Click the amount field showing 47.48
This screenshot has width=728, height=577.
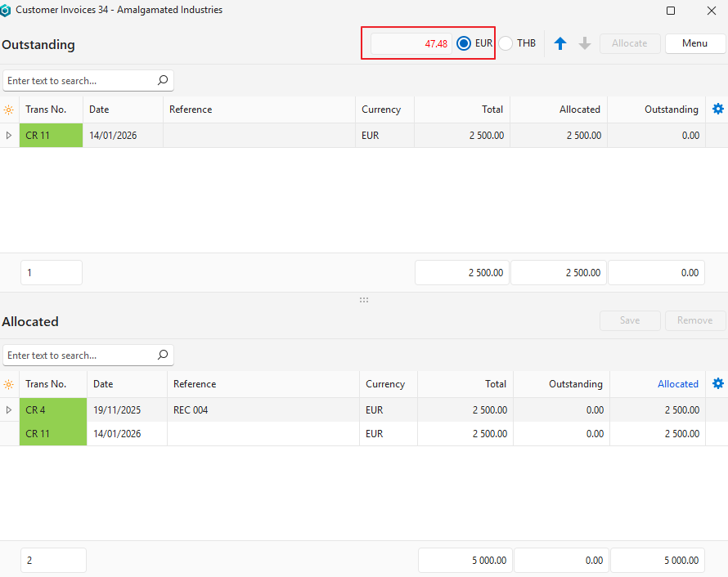[411, 44]
